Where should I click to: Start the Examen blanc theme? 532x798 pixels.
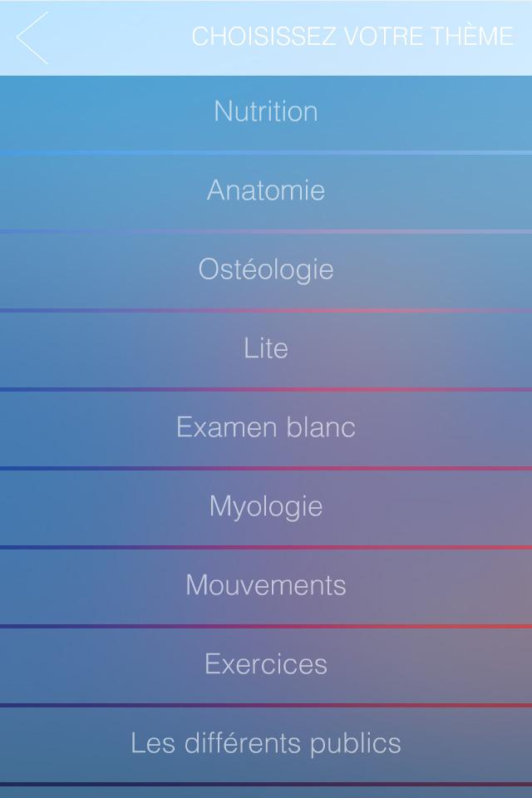266,429
